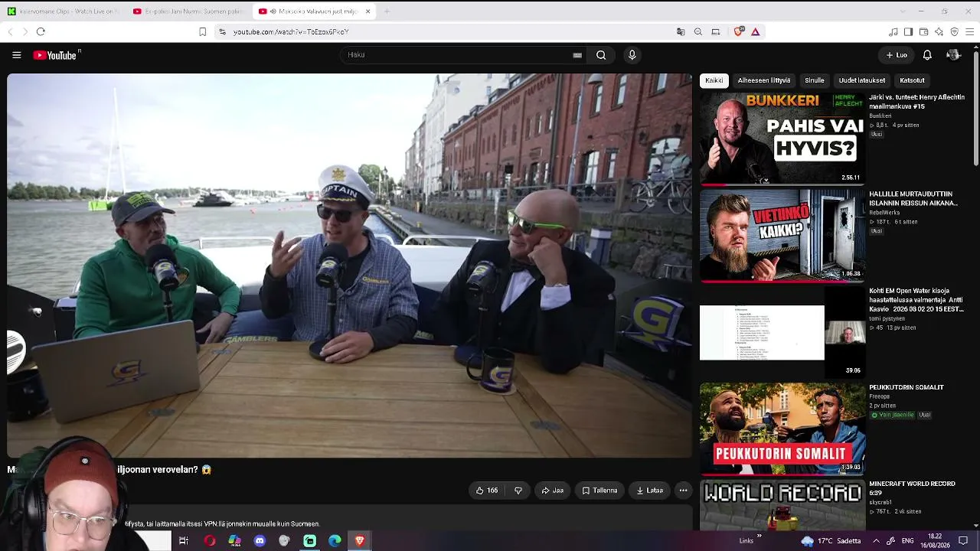
Task: Open the on-screen keyboard in search box
Action: pos(577,55)
